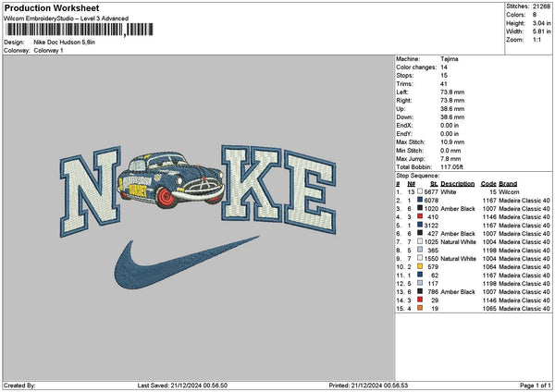Viewport: 555px width, 392px height.
Task: Click the Stitches count 21268
Action: pyautogui.click(x=541, y=6)
